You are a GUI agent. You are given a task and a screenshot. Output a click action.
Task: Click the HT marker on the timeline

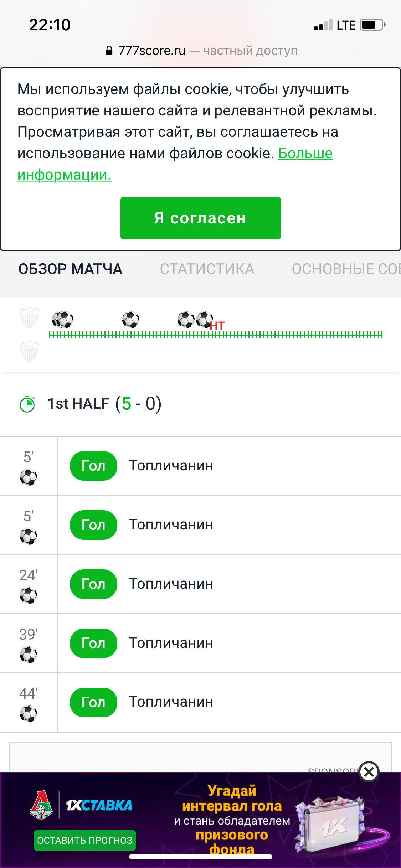[x=217, y=326]
